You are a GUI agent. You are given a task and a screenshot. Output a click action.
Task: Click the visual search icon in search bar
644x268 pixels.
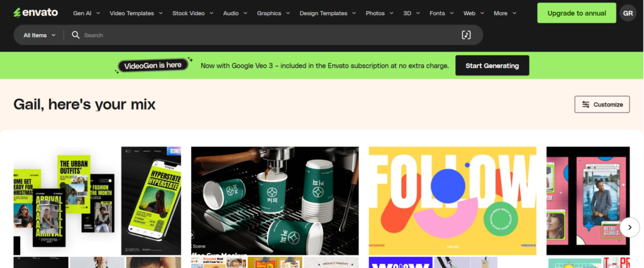tap(466, 35)
